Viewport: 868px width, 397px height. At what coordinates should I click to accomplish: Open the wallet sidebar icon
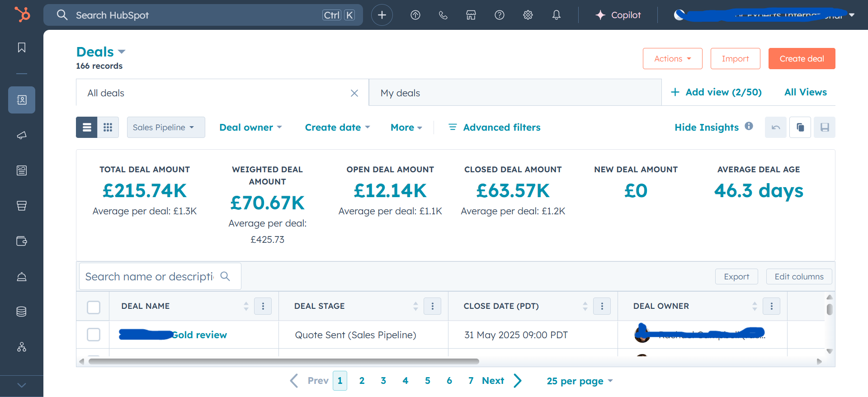click(x=22, y=241)
